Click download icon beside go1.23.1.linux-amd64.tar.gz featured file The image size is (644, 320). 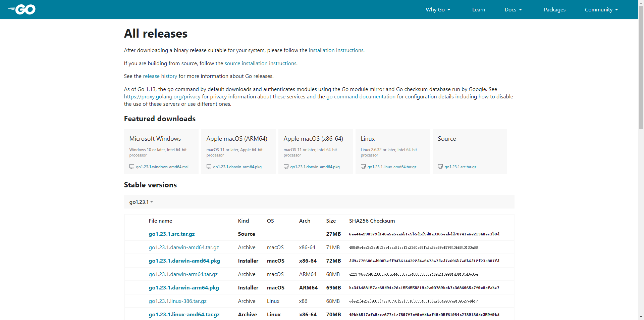point(363,167)
